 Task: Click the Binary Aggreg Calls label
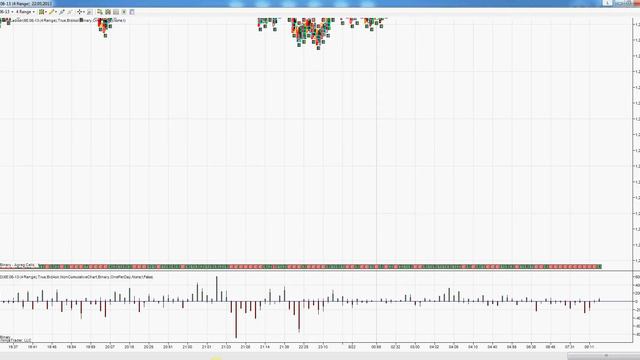coord(18,265)
